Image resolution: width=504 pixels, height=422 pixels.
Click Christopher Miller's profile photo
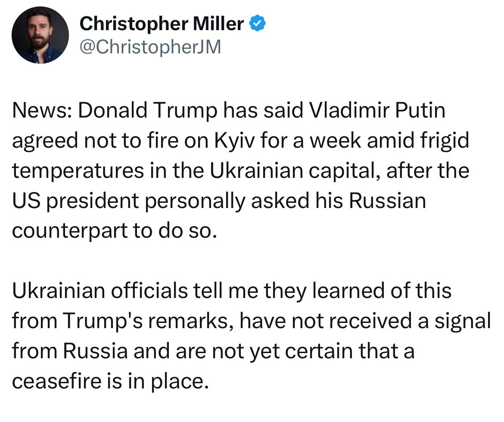tap(40, 35)
